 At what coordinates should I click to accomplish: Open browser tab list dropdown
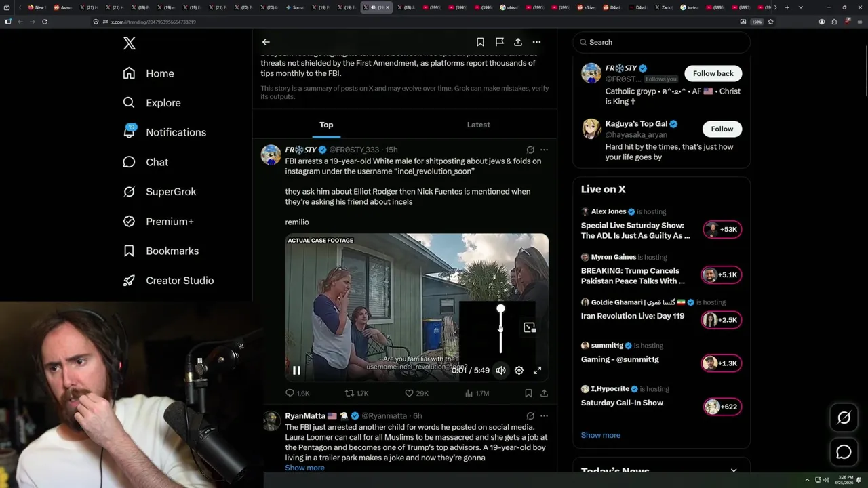pos(801,7)
